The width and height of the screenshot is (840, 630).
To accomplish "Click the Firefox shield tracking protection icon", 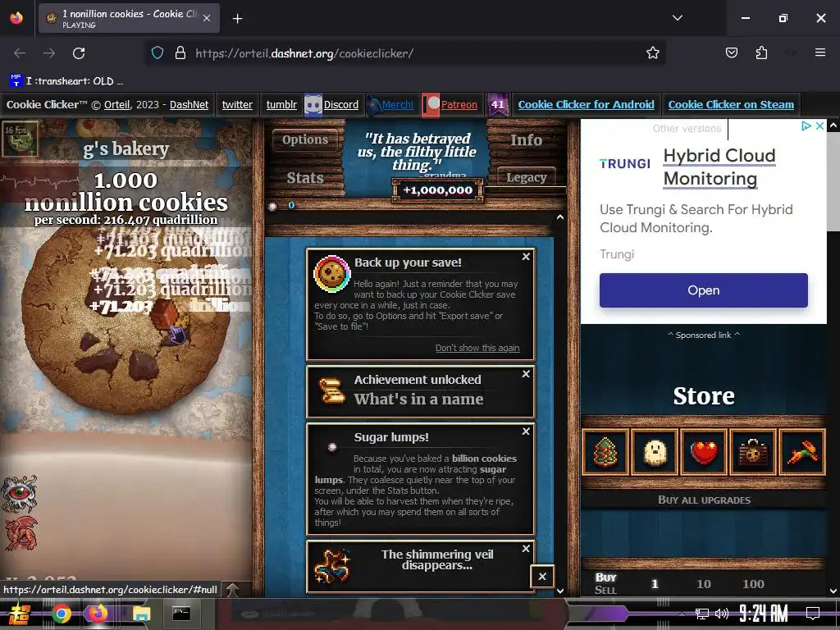I will click(157, 53).
